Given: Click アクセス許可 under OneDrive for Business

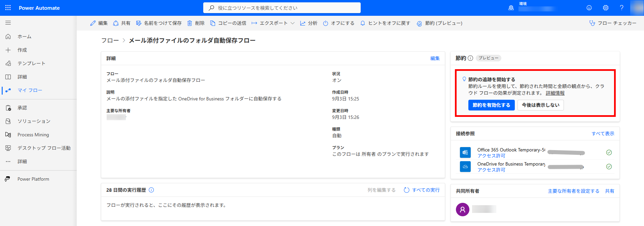Looking at the screenshot, I should click(x=491, y=170).
